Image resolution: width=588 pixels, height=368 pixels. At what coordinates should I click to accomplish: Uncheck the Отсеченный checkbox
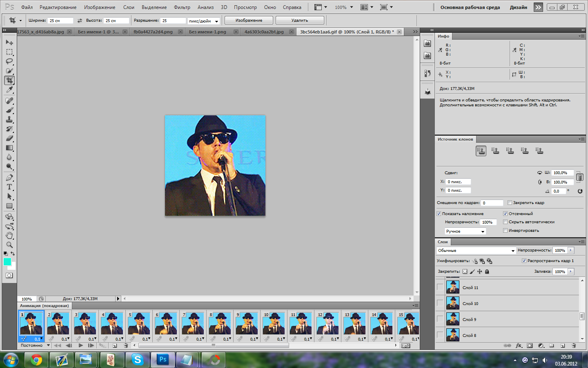click(x=505, y=214)
